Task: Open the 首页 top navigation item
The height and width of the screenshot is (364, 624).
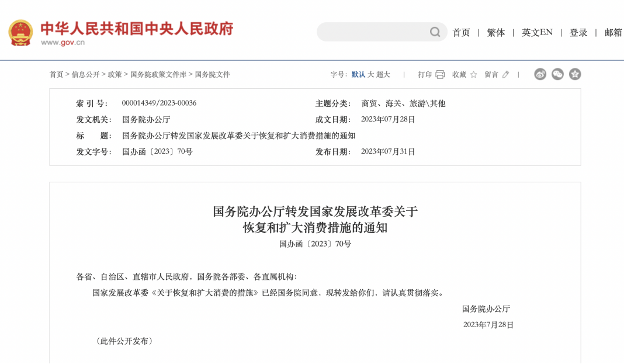Action: [461, 33]
